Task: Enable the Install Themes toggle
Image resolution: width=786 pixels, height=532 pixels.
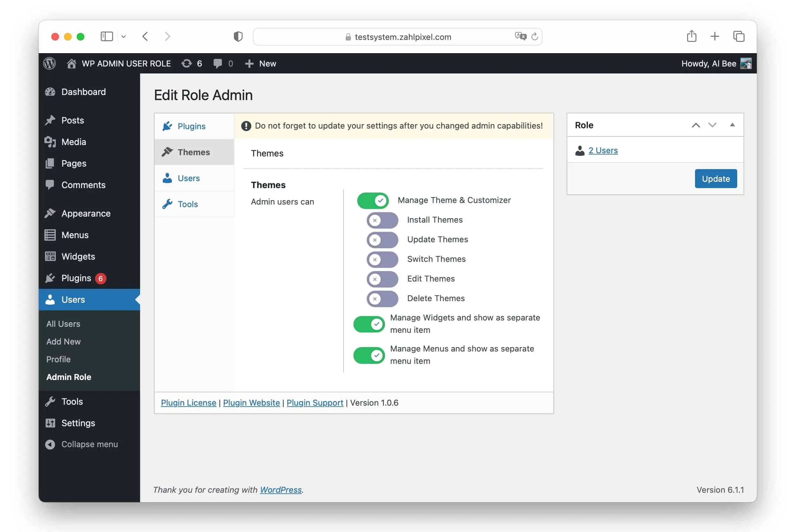Action: pyautogui.click(x=382, y=220)
